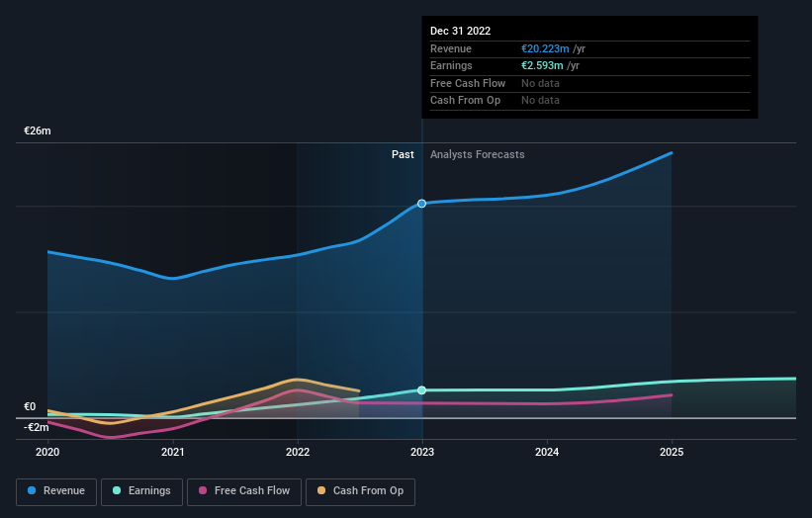
Task: Click the orange Cash From Op legend dot
Action: click(321, 490)
